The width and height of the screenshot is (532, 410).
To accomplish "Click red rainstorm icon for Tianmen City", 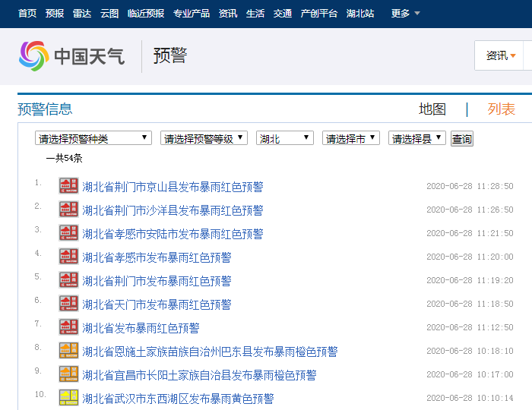I will [68, 304].
